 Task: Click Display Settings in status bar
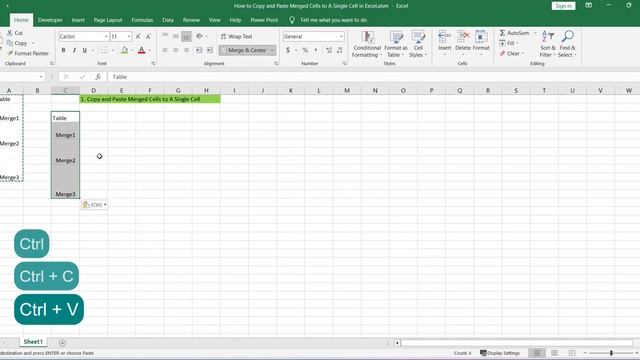(500, 353)
